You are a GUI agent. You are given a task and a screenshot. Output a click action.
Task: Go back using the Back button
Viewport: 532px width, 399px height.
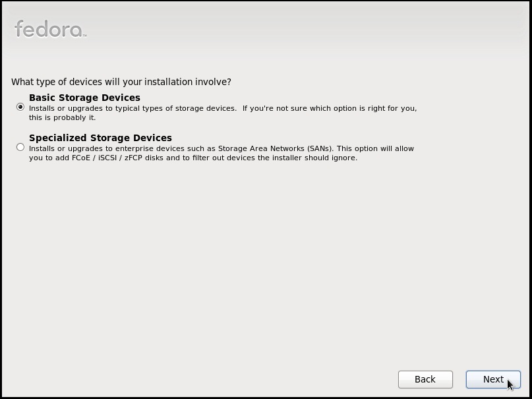click(425, 379)
